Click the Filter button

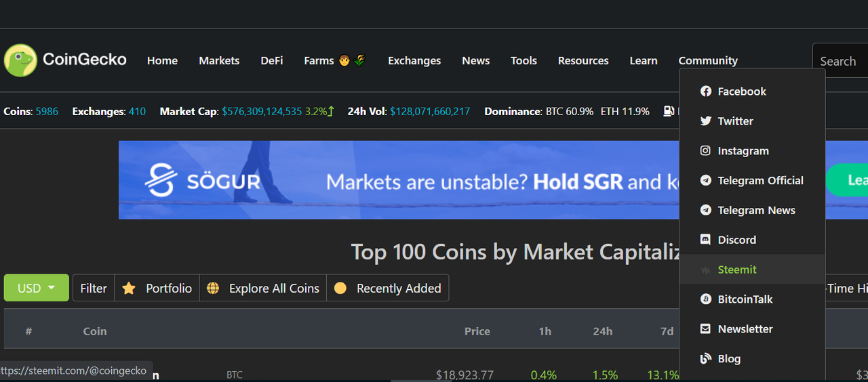pos(94,288)
